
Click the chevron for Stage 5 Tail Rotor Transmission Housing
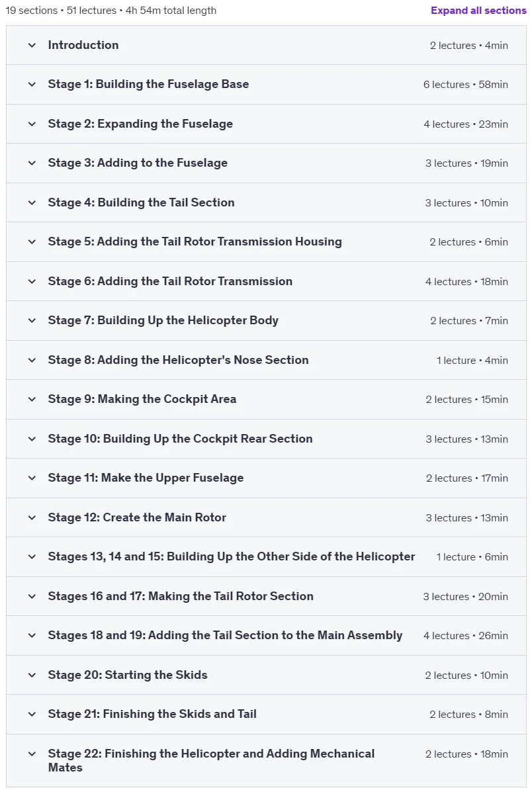(32, 242)
